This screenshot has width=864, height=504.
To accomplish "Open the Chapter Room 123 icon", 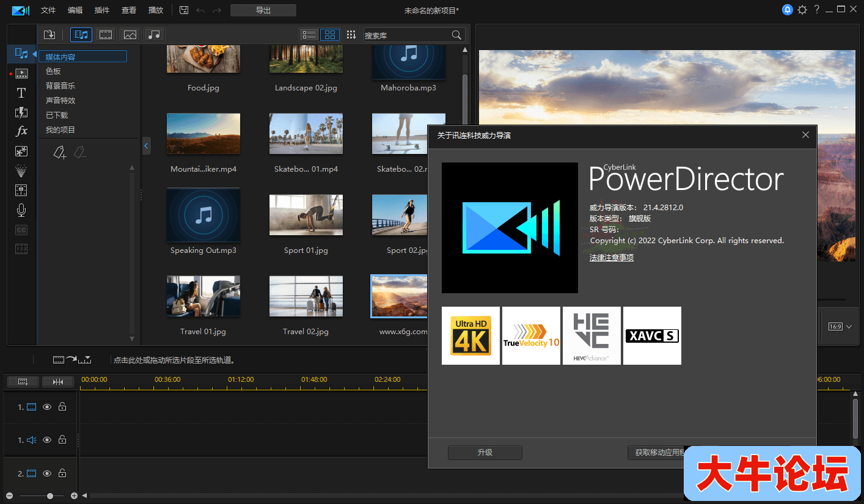I will 21,249.
